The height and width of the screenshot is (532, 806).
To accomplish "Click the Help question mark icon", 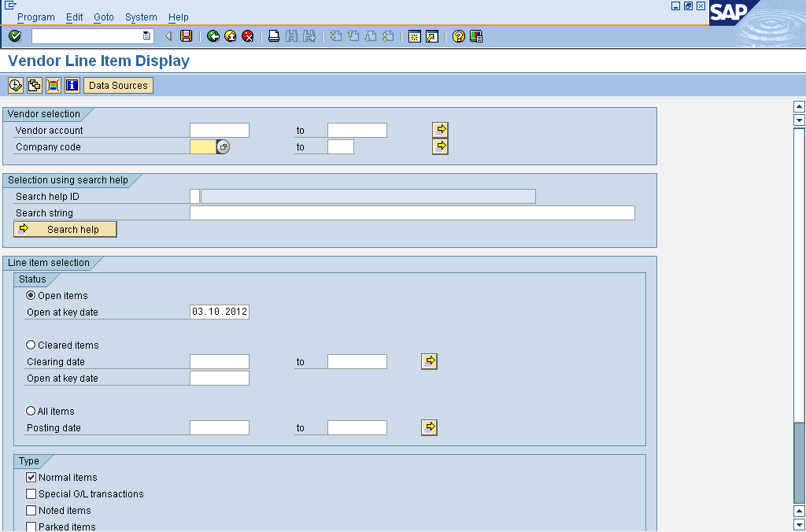I will pyautogui.click(x=457, y=35).
